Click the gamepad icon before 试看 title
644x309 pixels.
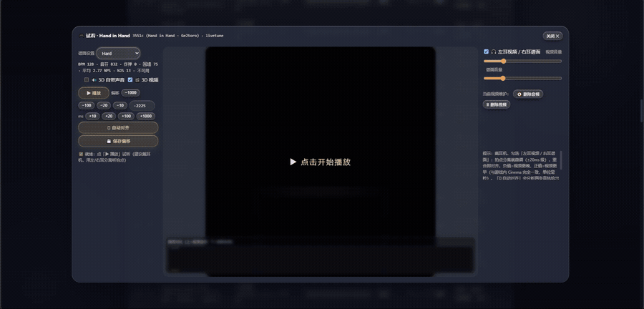[82, 36]
